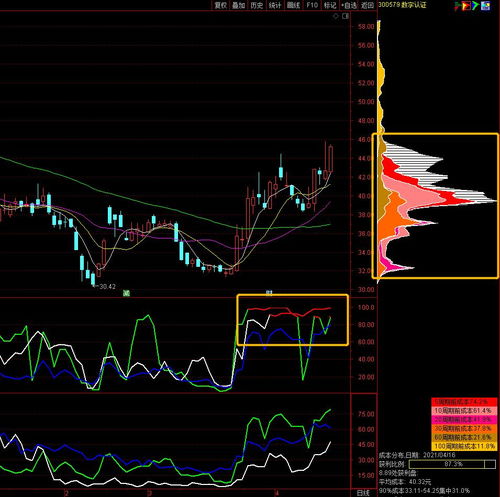Click the yellow 100周期前成本 legend swatch
This screenshot has width=500, height=497.
[x=464, y=446]
